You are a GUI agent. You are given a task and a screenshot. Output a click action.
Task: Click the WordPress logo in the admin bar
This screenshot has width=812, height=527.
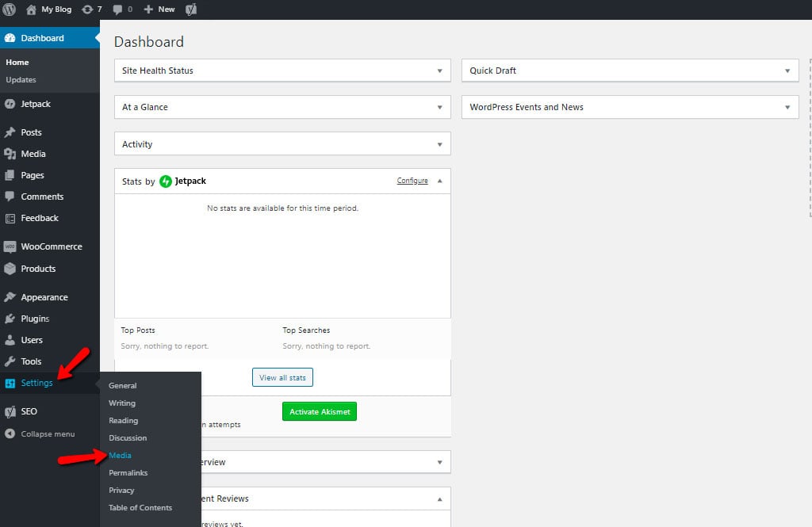coord(9,10)
